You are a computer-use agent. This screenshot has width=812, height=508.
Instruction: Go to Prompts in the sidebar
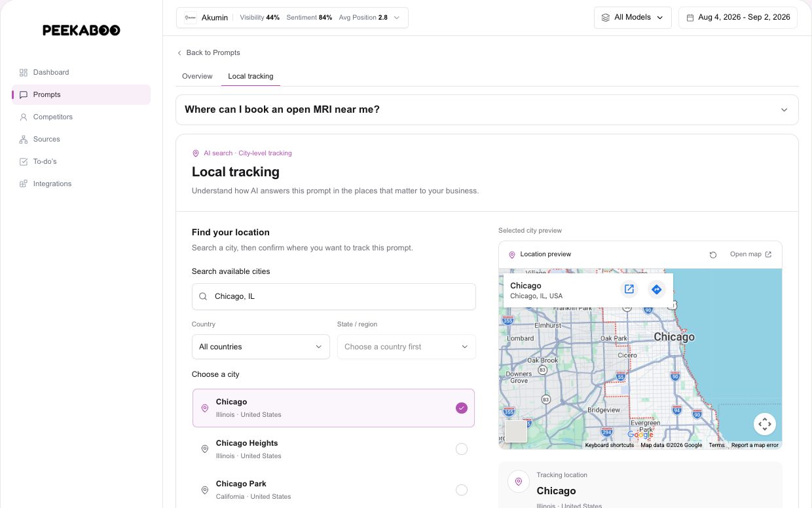click(81, 94)
